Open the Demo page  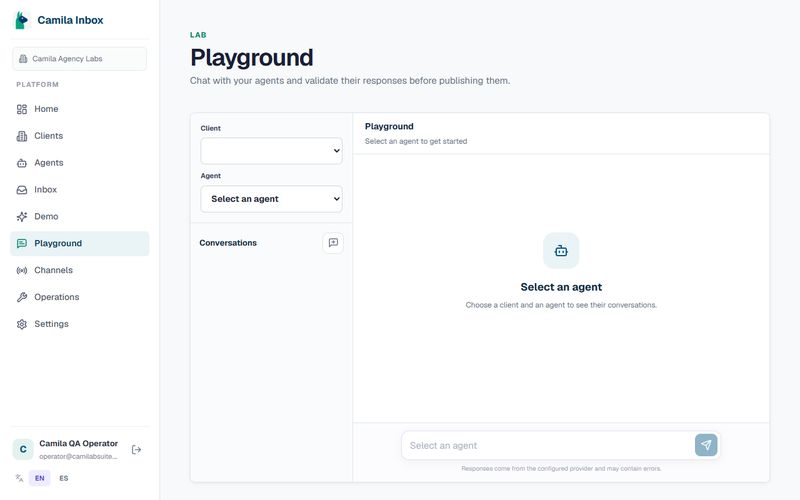pyautogui.click(x=80, y=217)
